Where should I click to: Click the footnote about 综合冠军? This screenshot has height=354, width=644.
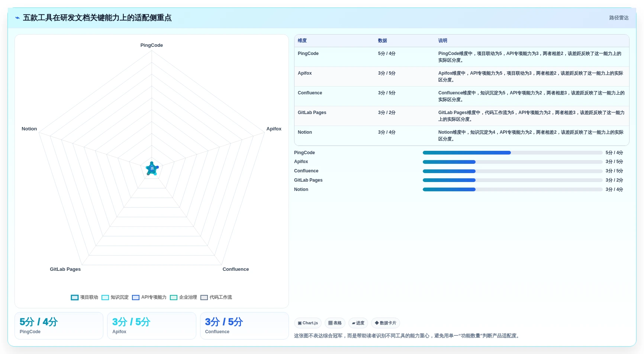tap(407, 336)
